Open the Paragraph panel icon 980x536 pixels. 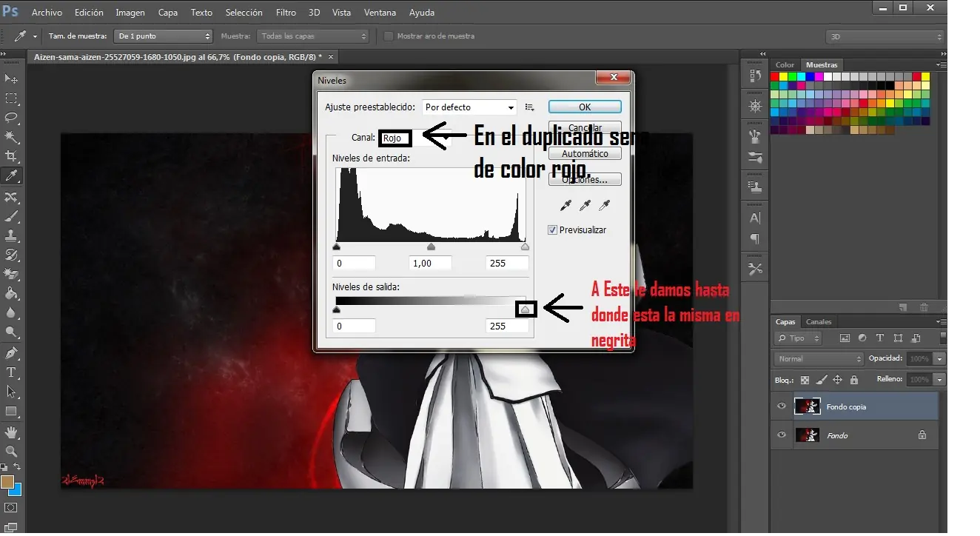755,238
